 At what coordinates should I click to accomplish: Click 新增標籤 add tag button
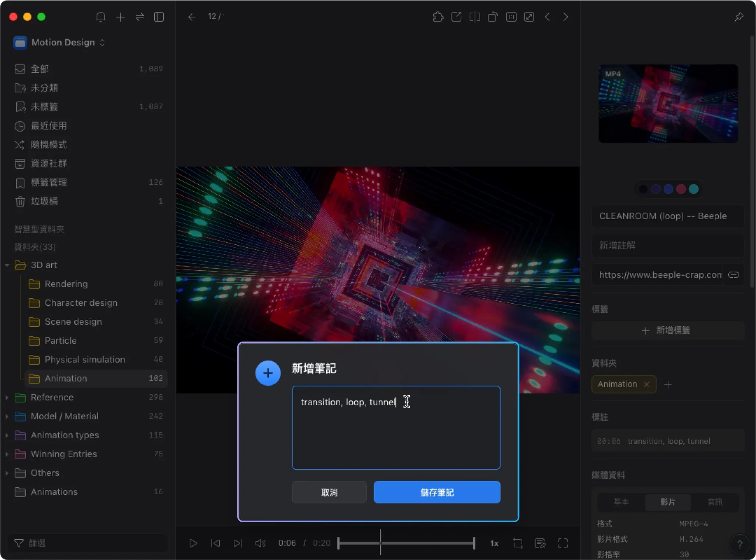pos(668,330)
